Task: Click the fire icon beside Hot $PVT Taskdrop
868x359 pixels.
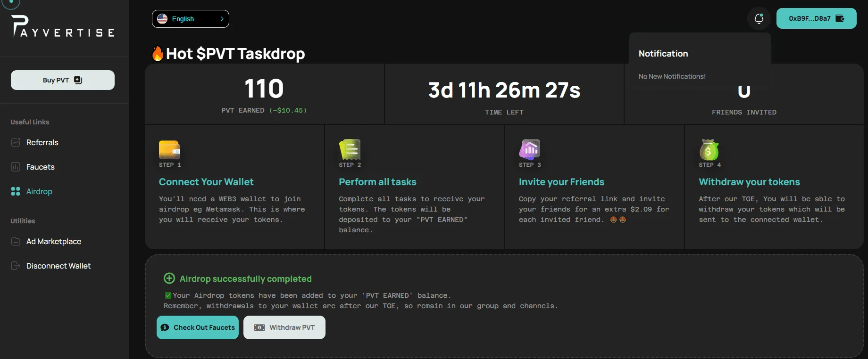Action: pos(158,53)
